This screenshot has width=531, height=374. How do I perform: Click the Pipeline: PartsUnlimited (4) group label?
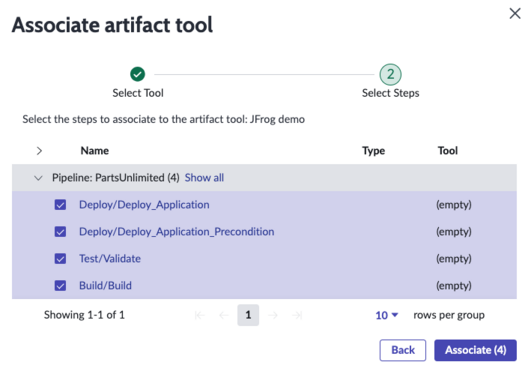pyautogui.click(x=116, y=178)
